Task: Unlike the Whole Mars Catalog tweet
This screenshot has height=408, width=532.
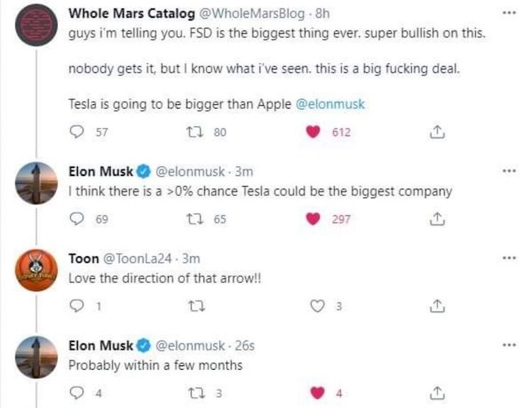Action: coord(313,132)
